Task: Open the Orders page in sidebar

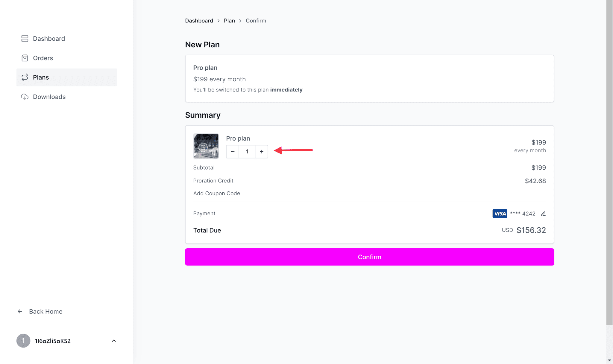Action: 43,58
